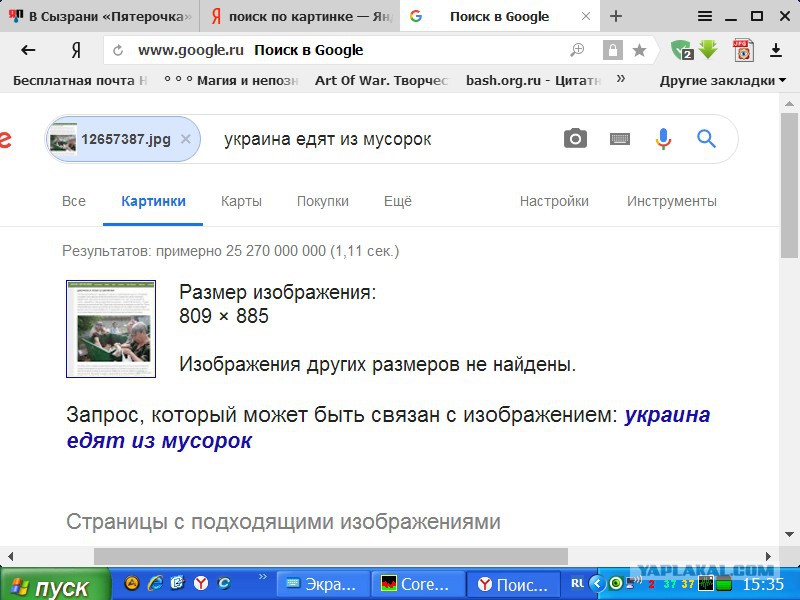Click the Результатов: примерно 25 270 000 000 text
The height and width of the screenshot is (600, 800).
231,251
